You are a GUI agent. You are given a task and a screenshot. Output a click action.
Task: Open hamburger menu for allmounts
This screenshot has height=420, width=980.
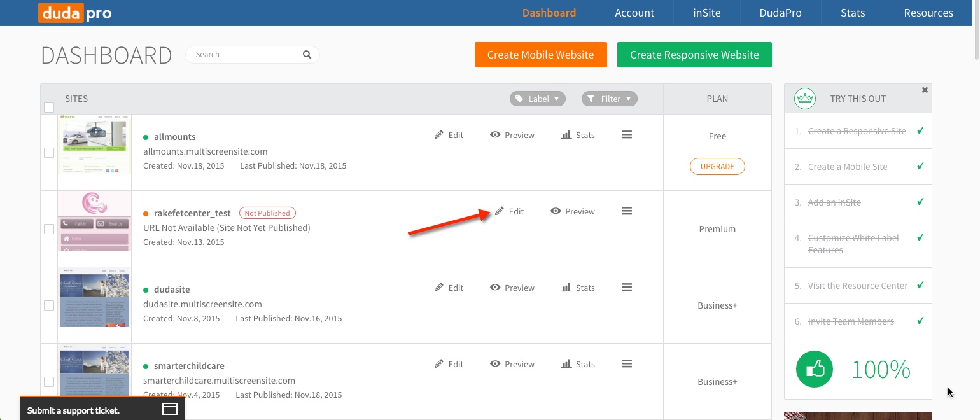coord(627,134)
